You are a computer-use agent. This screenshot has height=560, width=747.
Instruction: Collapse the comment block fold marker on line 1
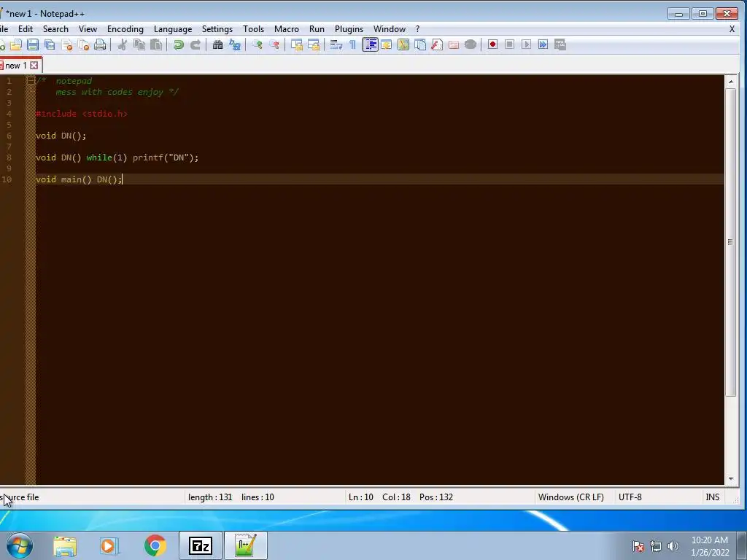[x=31, y=80]
